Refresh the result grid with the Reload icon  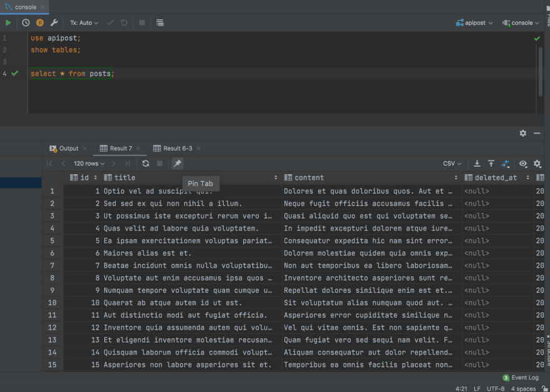(x=146, y=164)
